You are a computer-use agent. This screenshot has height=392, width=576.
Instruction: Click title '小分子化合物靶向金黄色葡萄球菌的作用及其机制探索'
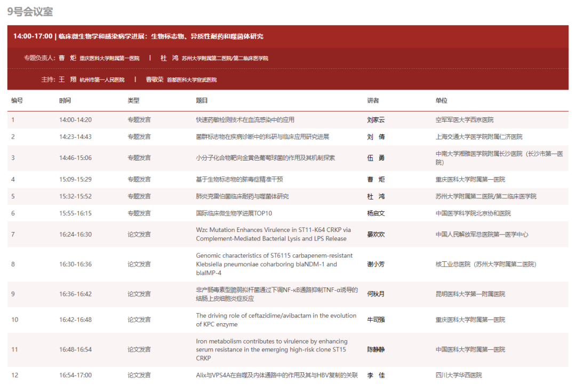point(265,158)
